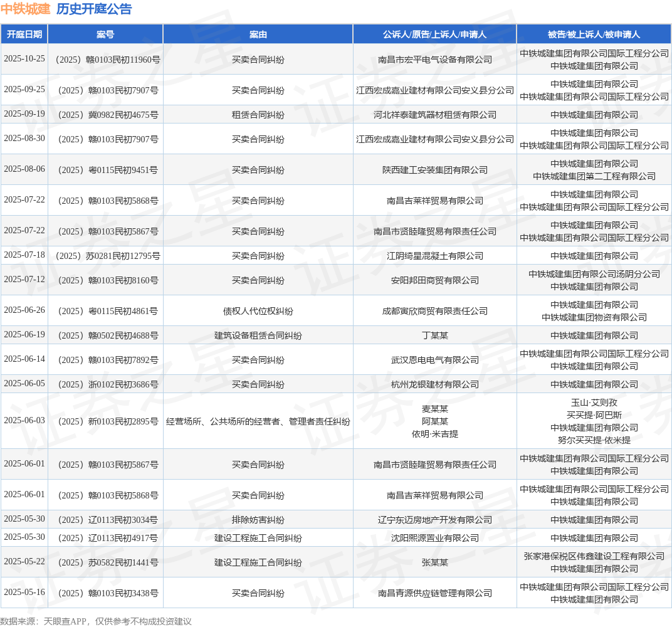Image resolution: width=672 pixels, height=627 pixels.
Task: Click case number 苏0281民初12795号
Action: point(108,256)
